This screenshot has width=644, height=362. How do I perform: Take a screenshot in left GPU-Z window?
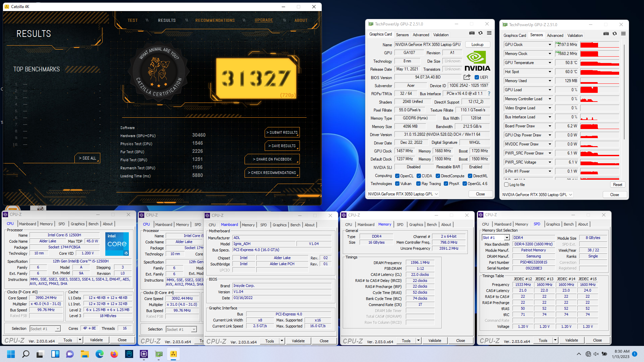(x=472, y=33)
